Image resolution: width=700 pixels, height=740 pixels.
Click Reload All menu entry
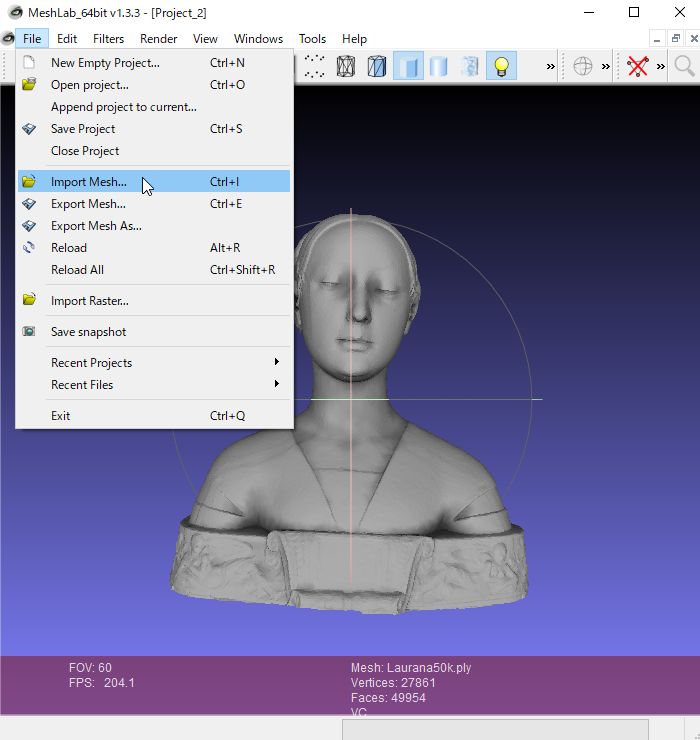coord(154,270)
